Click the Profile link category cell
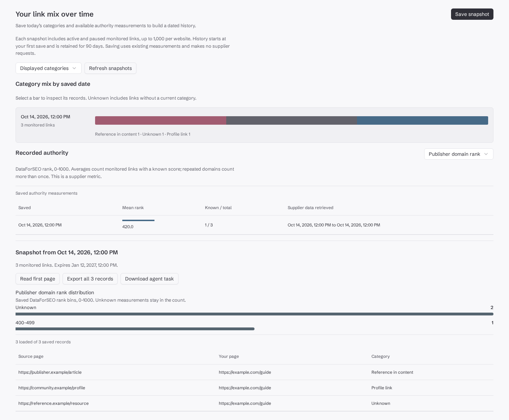The image size is (509, 420). click(382, 388)
